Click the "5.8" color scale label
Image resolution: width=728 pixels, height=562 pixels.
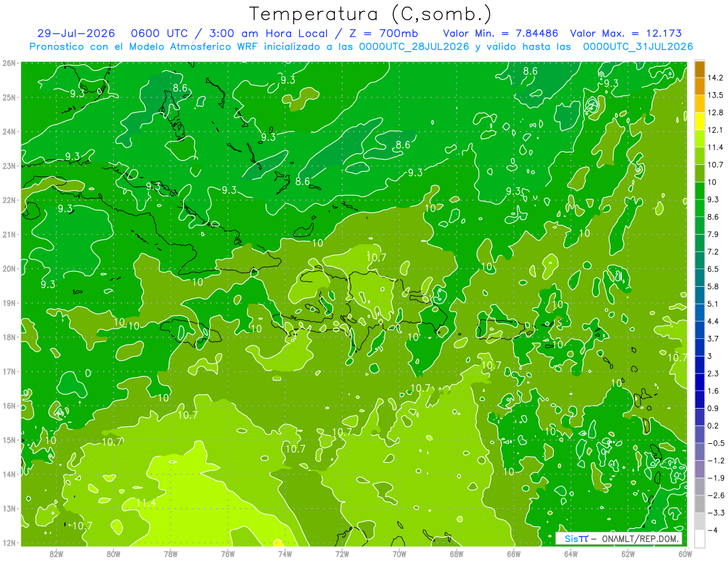pyautogui.click(x=713, y=286)
